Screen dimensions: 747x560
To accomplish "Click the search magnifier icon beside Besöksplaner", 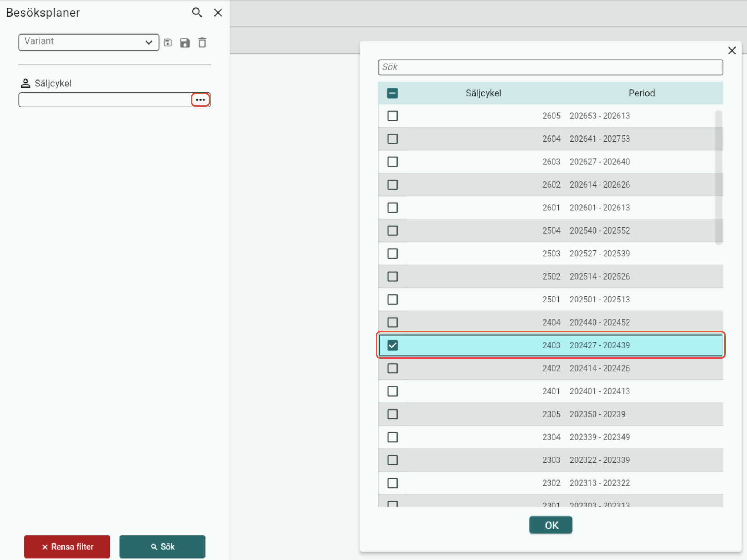I will (x=197, y=13).
